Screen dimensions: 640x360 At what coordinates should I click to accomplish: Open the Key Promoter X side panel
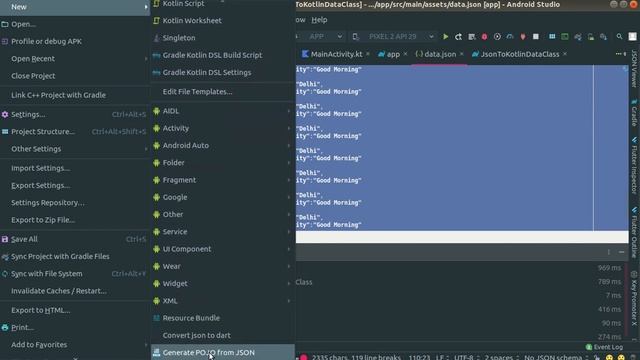coord(634,299)
